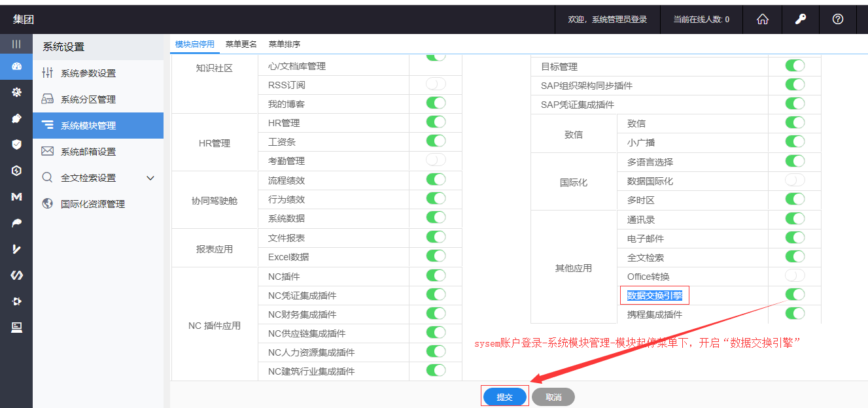
Task: Collapse sidebar using three-bar icon
Action: pyautogui.click(x=16, y=44)
